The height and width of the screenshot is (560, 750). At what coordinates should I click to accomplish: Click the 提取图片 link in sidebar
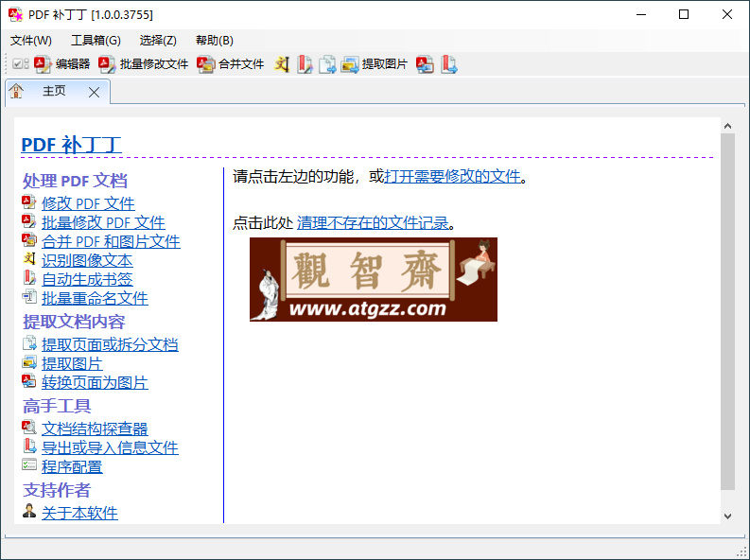[72, 364]
